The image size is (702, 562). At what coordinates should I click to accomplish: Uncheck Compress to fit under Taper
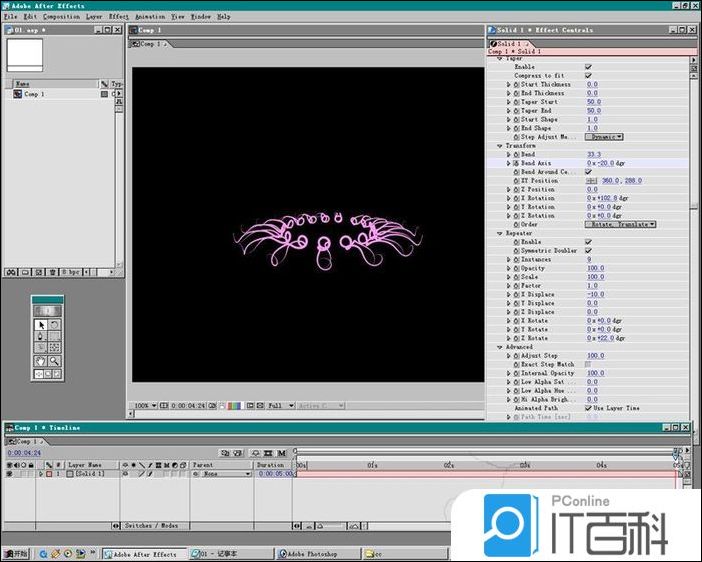click(x=588, y=76)
